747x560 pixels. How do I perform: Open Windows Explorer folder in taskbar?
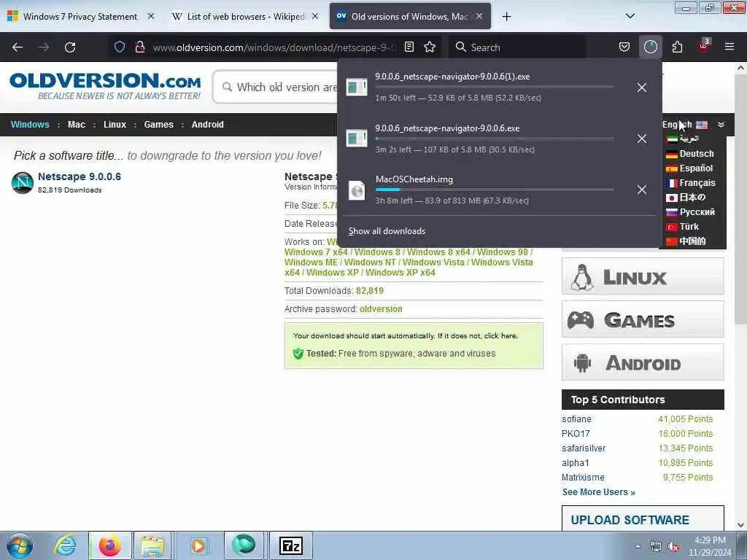[152, 545]
